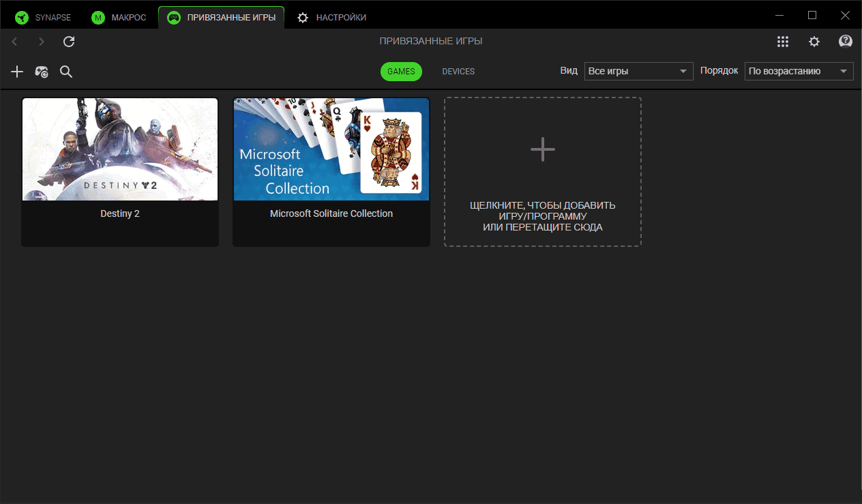Screen dimensions: 862x504
Task: Open the modules grid icon
Action: (x=783, y=42)
